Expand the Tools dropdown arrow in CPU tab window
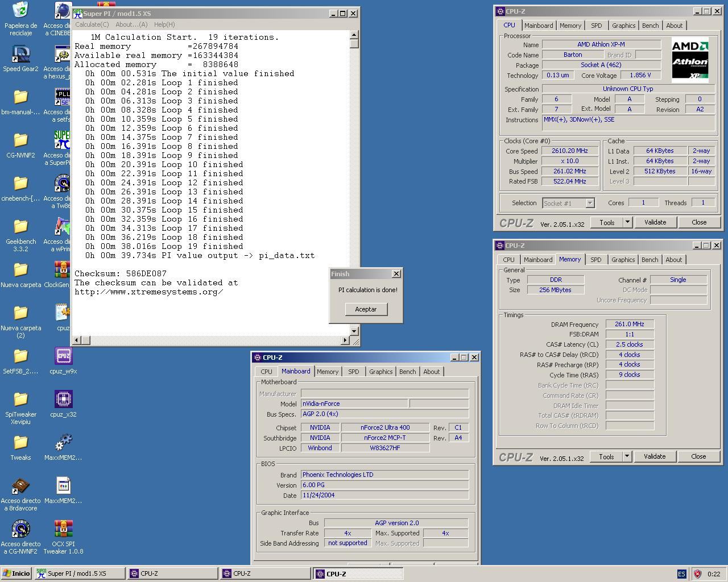This screenshot has width=728, height=582. click(628, 222)
